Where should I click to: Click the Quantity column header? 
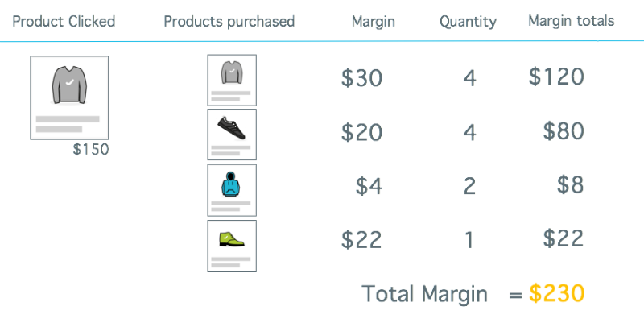point(469,21)
